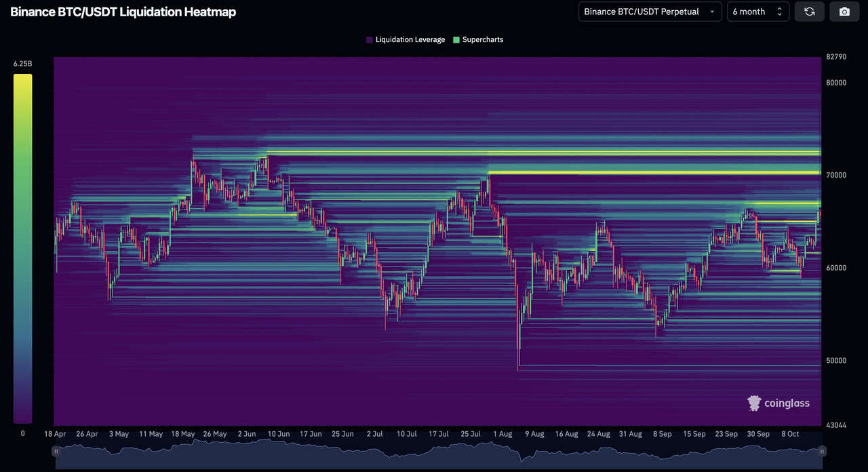This screenshot has width=868, height=472.
Task: Click the 30 Sep date axis label
Action: (758, 434)
